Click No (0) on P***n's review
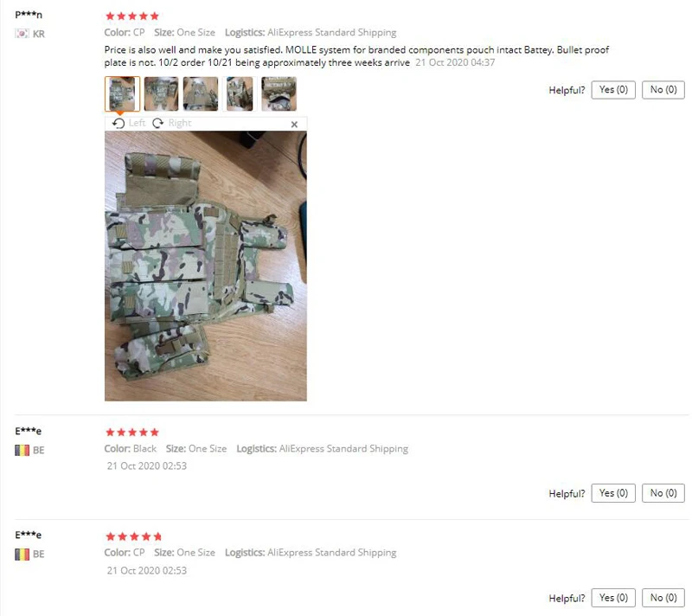The image size is (692, 616). pos(663,90)
